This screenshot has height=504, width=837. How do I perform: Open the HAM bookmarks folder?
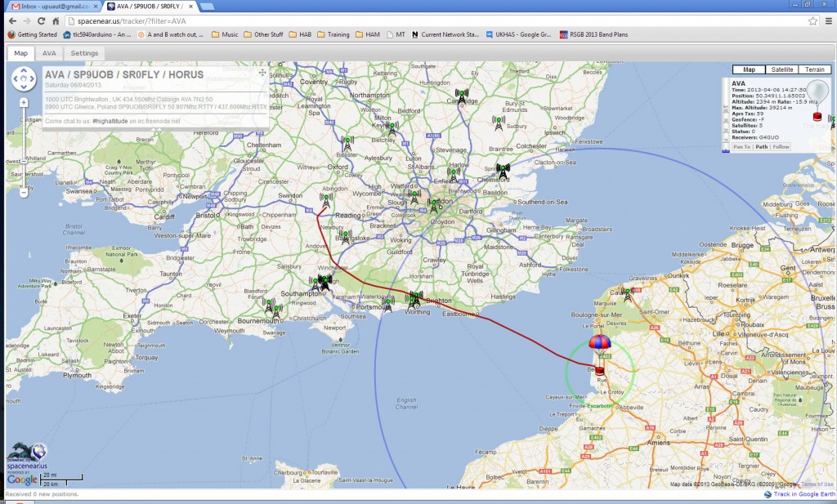[367, 34]
